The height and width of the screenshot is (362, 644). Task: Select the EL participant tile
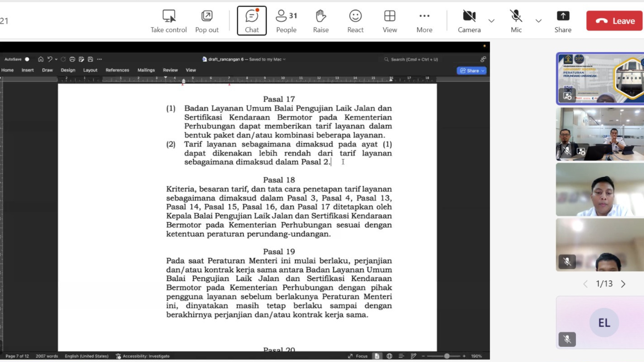(x=600, y=322)
